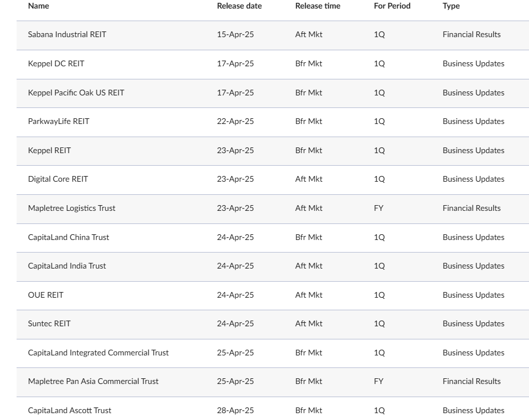Click the Name column header
This screenshot has width=529, height=420.
click(x=38, y=6)
